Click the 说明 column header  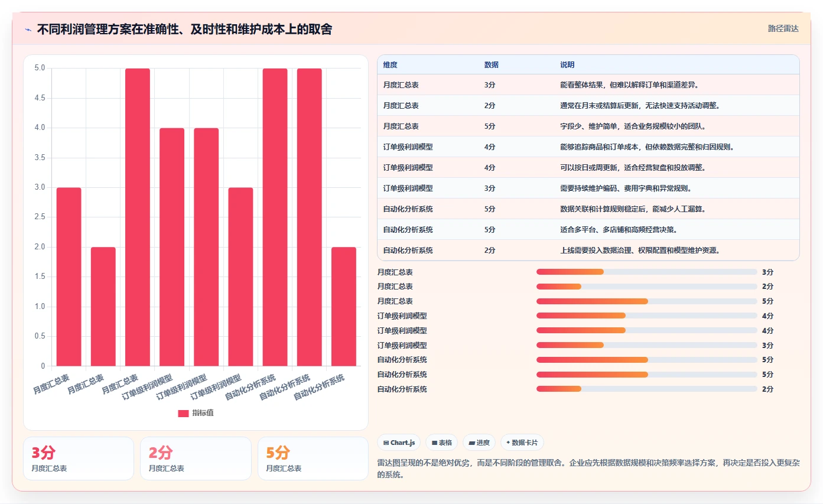tap(567, 65)
